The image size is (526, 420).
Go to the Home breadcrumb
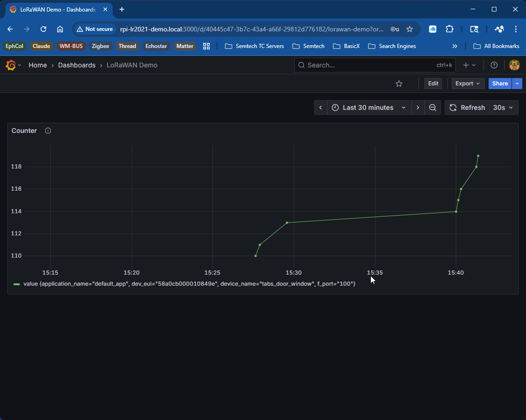[x=37, y=65]
